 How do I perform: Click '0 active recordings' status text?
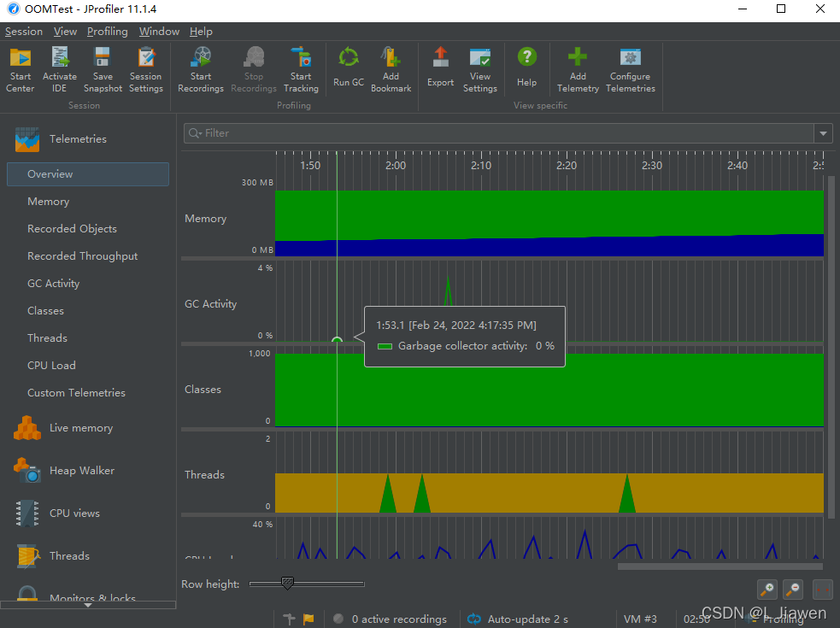pos(399,619)
